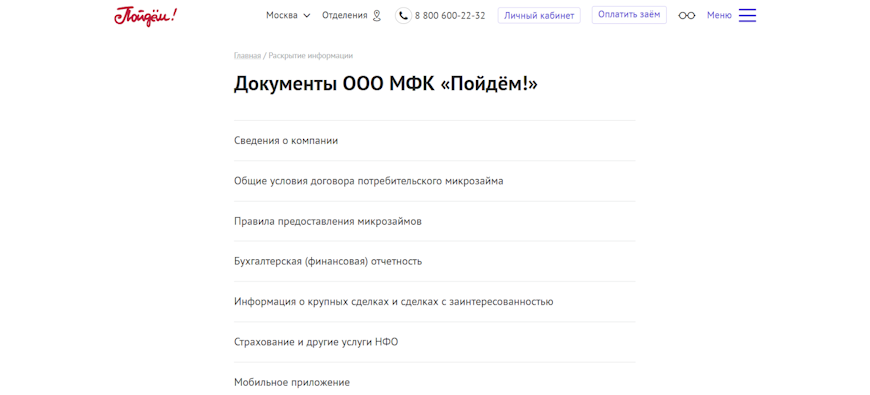Click the Отделения location pin icon
Viewport: 870px width, 395px height.
click(377, 16)
